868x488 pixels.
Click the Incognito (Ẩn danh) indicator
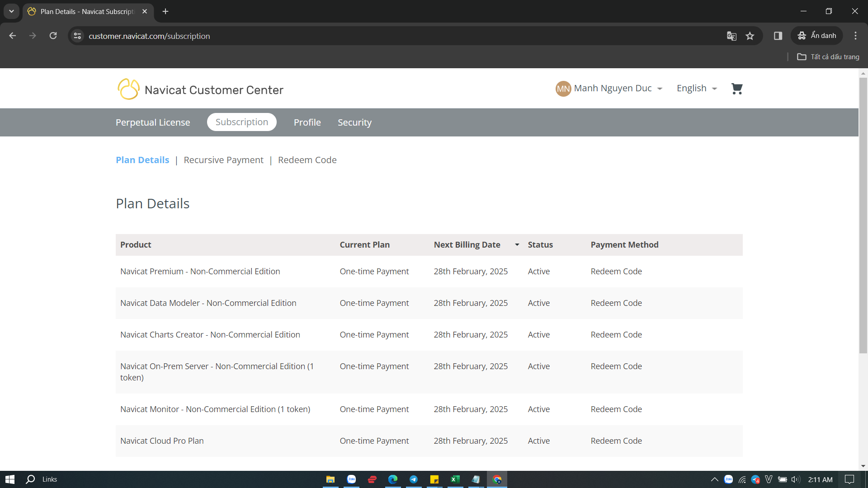pyautogui.click(x=817, y=36)
